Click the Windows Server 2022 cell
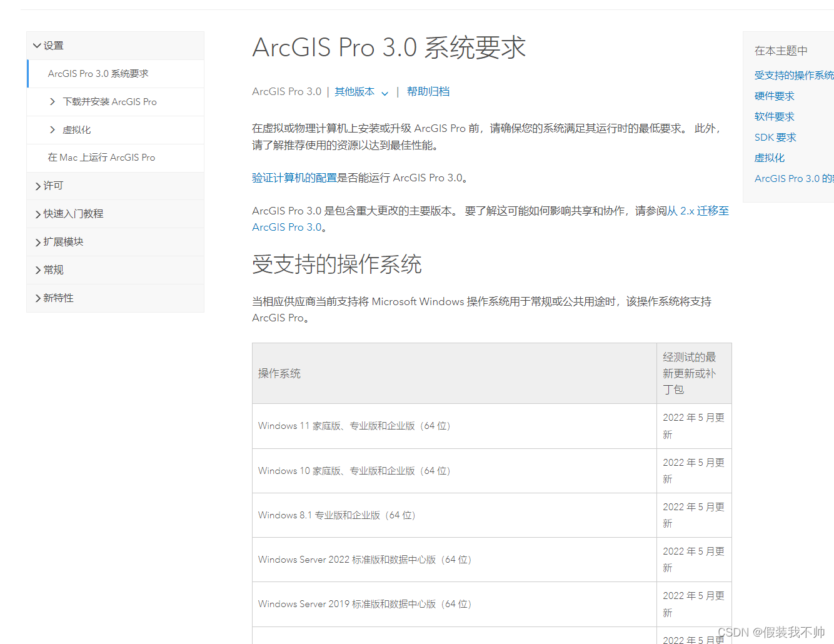The image size is (834, 644). [455, 560]
